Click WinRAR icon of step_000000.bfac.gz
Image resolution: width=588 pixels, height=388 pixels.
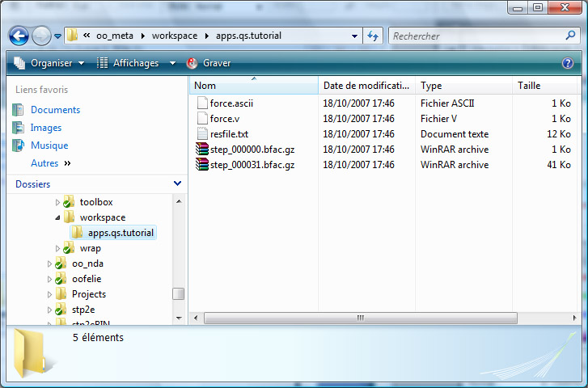[202, 149]
